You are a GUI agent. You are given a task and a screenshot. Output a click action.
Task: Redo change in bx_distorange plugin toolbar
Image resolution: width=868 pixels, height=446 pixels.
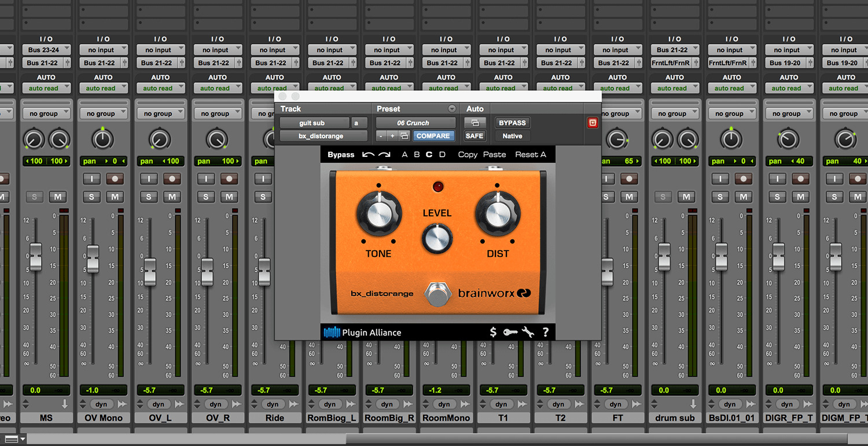click(384, 154)
